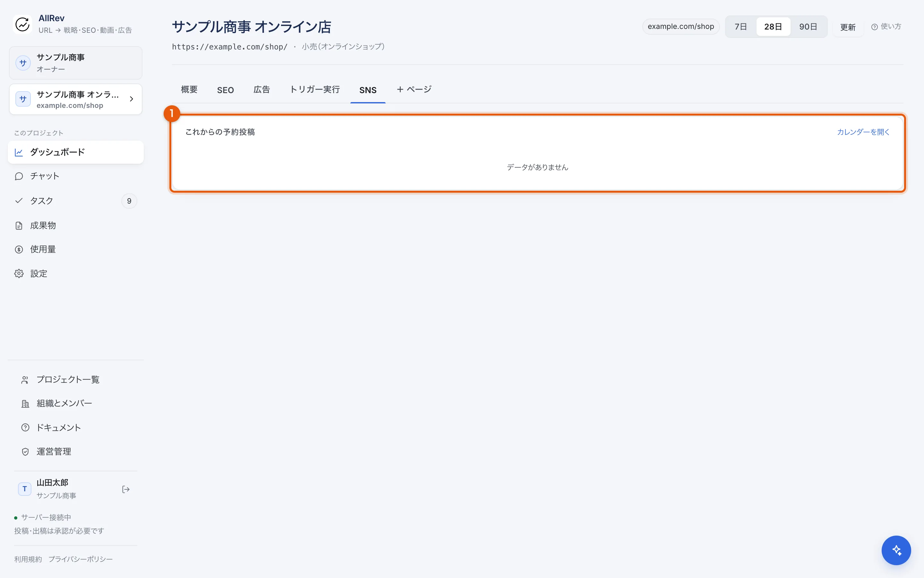Click the 設定 gear icon
This screenshot has height=578, width=924.
coord(19,274)
